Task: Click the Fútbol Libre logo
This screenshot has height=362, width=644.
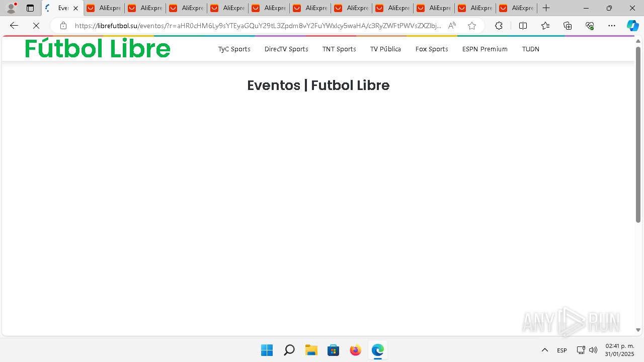Action: (x=98, y=49)
